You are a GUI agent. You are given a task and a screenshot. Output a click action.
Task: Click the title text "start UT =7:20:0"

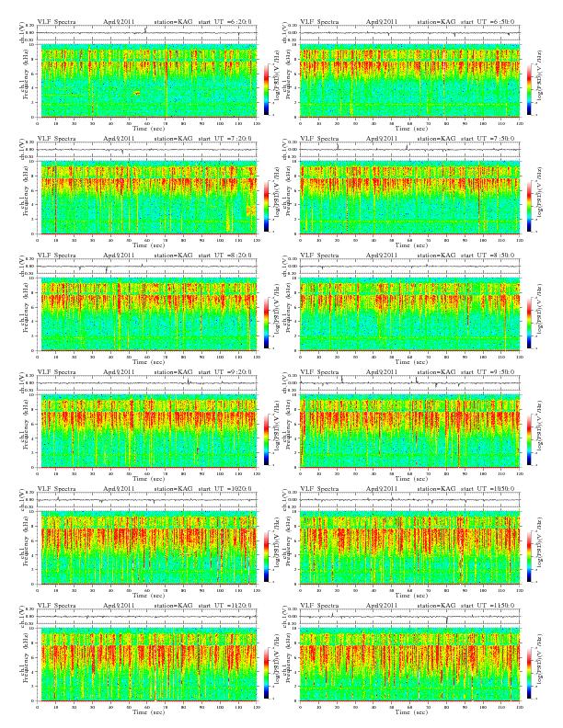[x=224, y=139]
